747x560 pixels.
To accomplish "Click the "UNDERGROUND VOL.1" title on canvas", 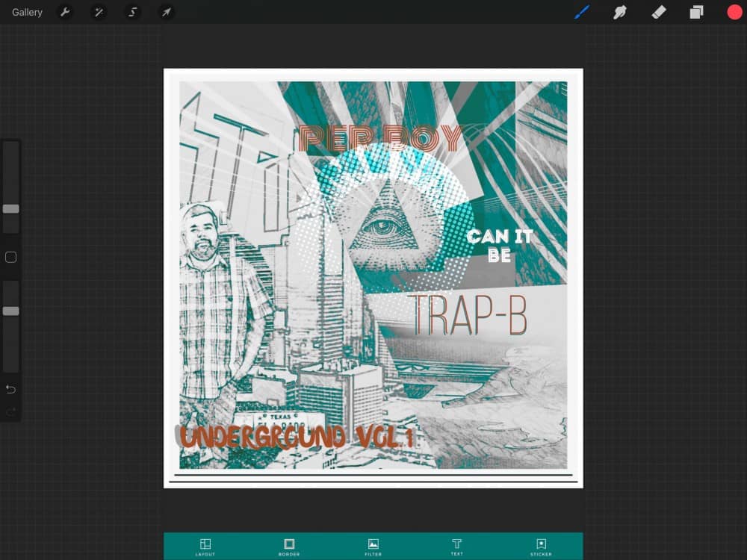I will pyautogui.click(x=297, y=437).
